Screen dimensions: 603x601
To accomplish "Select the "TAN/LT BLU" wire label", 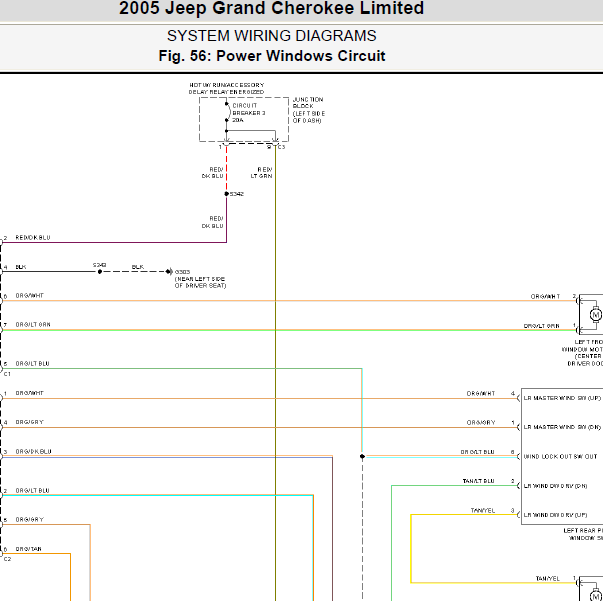I will pos(478,481).
